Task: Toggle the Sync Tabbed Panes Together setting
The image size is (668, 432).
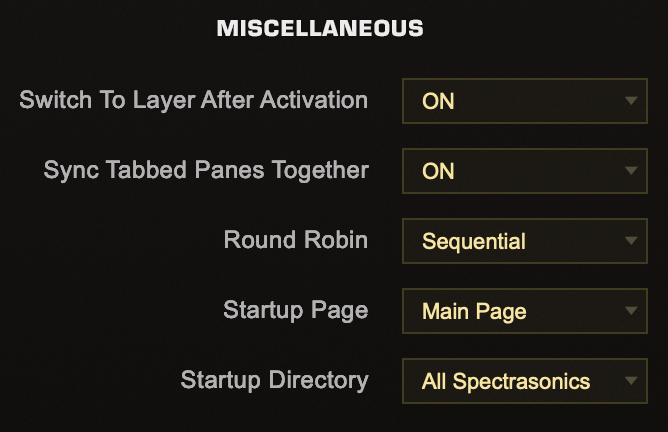Action: point(518,171)
